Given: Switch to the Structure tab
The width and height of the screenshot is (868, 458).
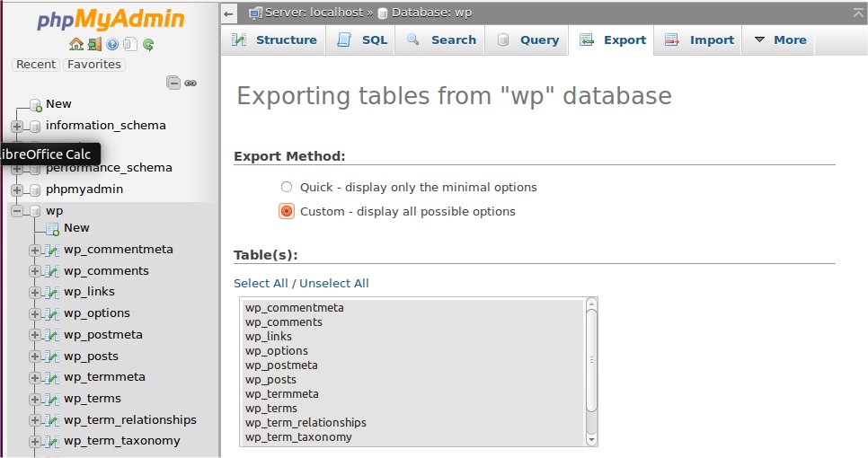Looking at the screenshot, I should pos(274,40).
